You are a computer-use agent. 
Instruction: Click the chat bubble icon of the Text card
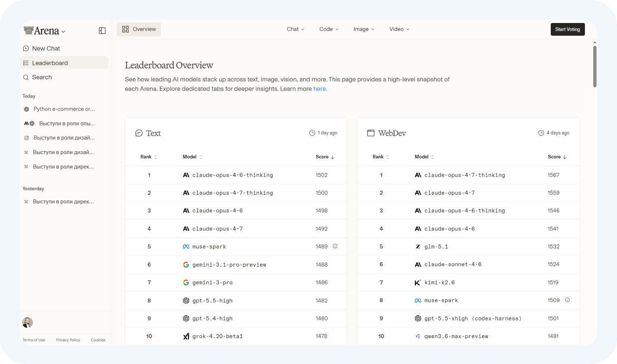point(139,133)
